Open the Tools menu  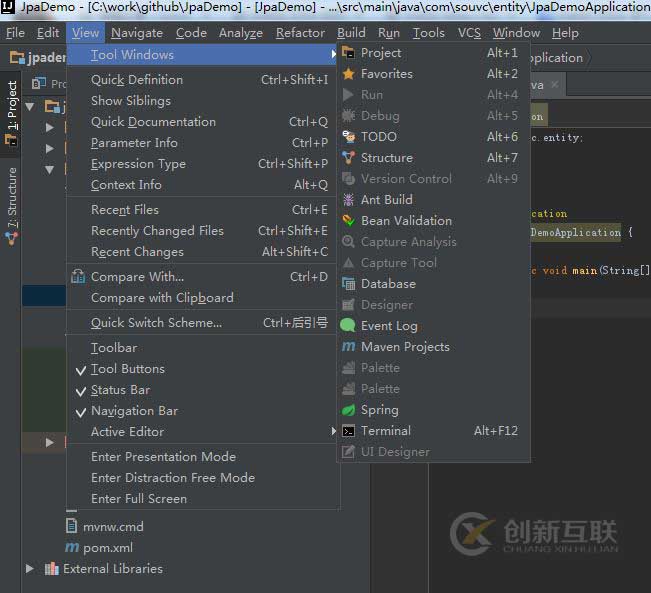tap(428, 33)
